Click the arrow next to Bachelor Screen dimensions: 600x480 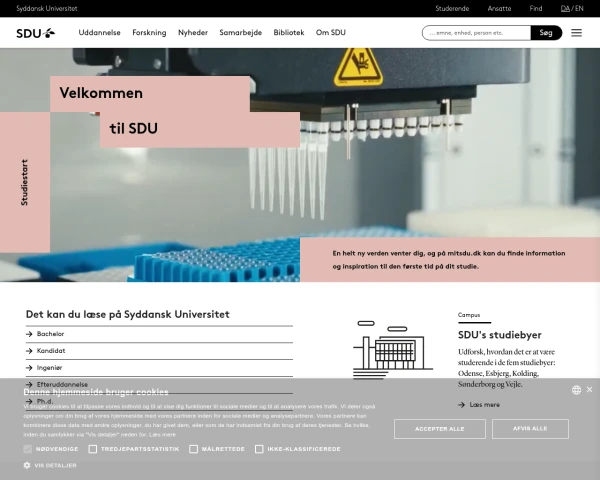click(x=29, y=334)
